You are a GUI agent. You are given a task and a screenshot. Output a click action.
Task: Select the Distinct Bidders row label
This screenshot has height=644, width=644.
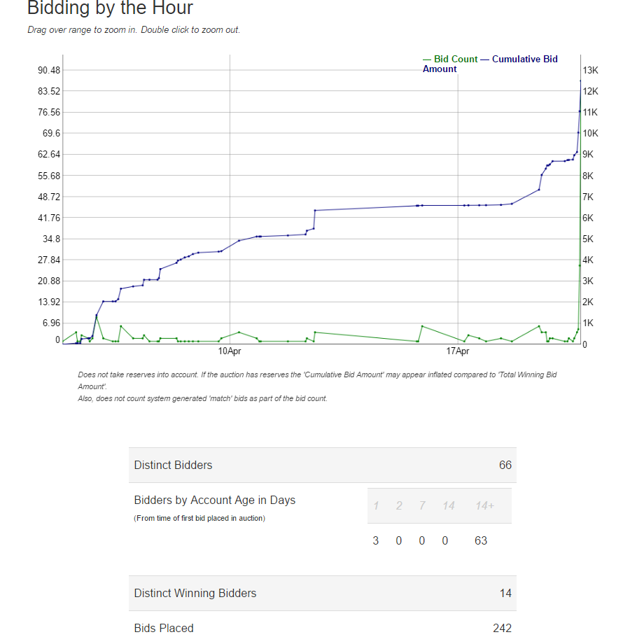pos(173,465)
